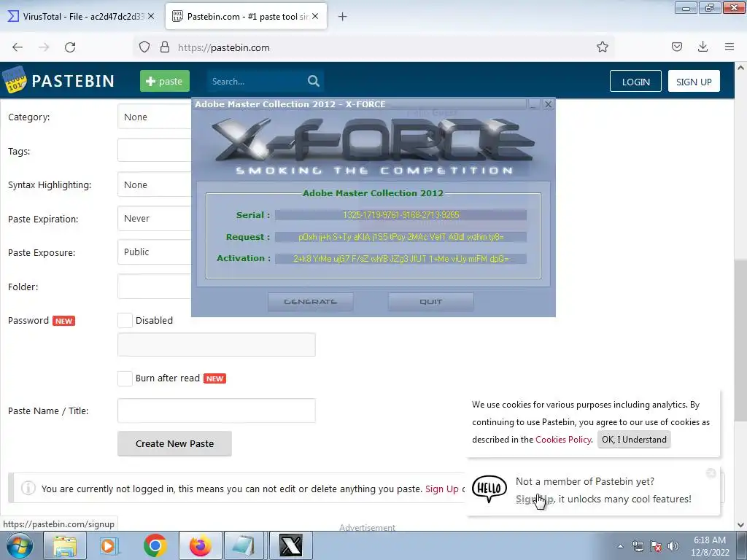The width and height of the screenshot is (747, 560).
Task: Click the scrollbar up arrow
Action: click(x=740, y=68)
